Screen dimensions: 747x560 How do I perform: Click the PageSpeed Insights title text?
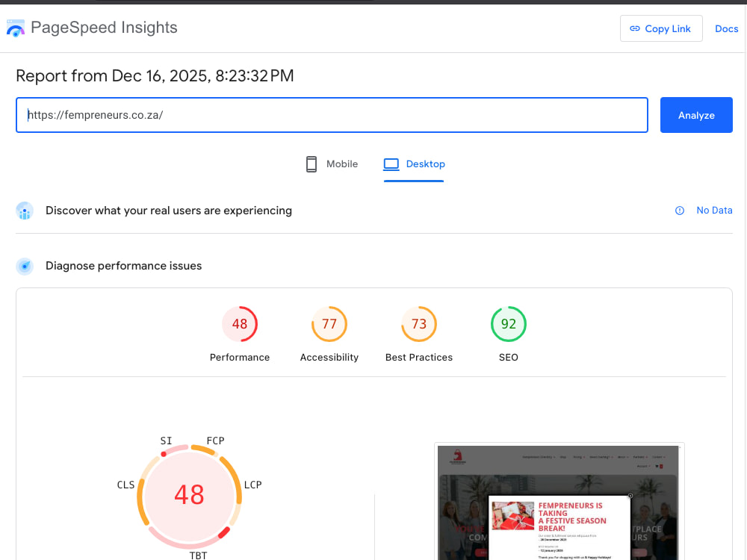tap(104, 28)
